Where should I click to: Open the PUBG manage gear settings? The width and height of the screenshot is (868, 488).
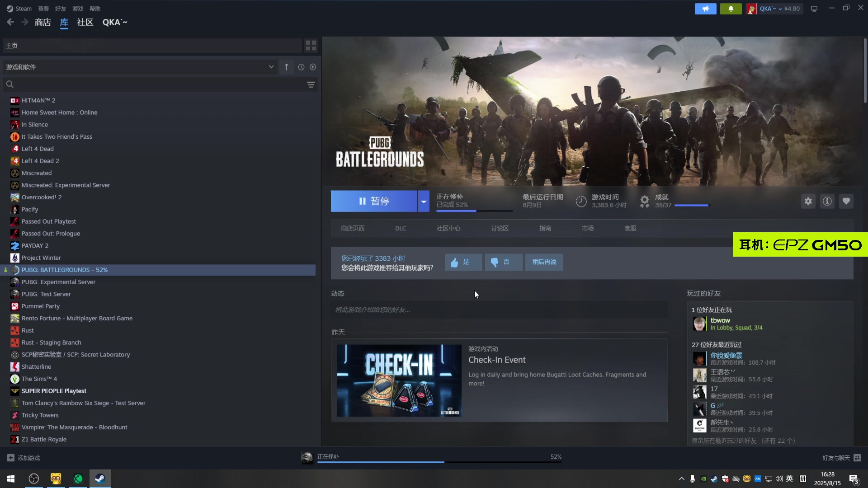pos(808,201)
